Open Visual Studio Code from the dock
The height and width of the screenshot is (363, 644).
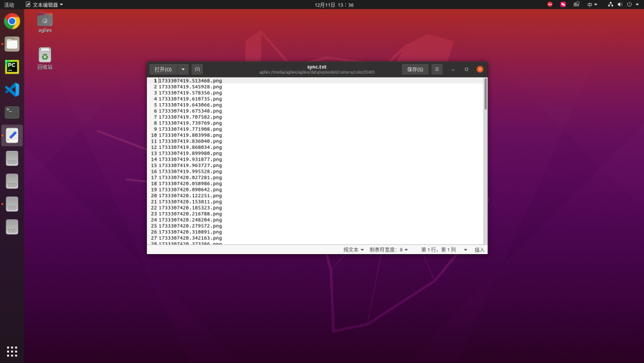tap(12, 90)
